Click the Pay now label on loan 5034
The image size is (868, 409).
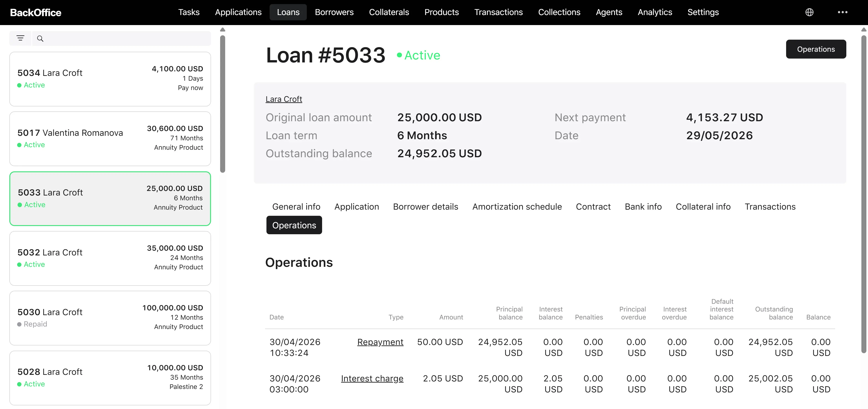(x=190, y=88)
